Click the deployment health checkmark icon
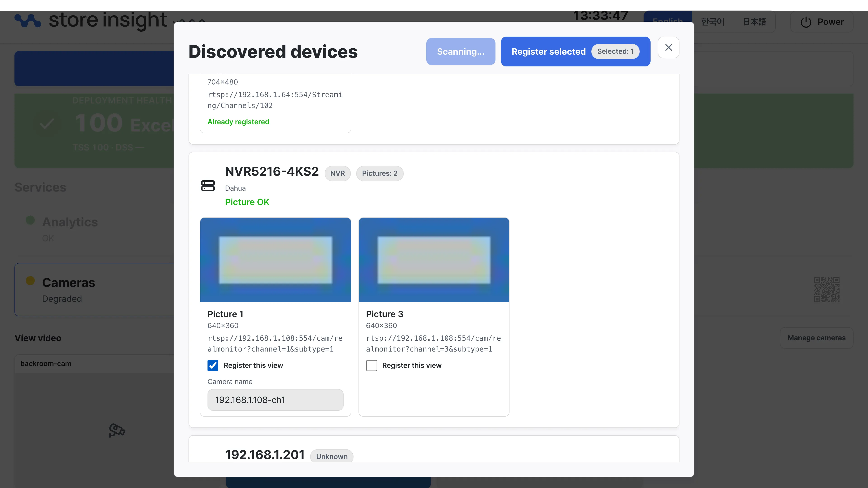This screenshot has height=488, width=868. (x=47, y=124)
